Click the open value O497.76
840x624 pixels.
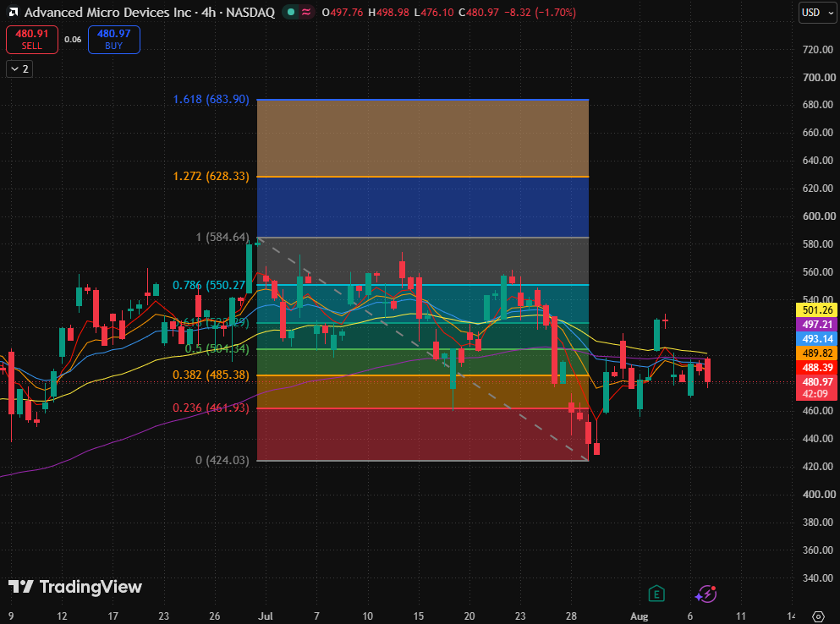point(343,13)
